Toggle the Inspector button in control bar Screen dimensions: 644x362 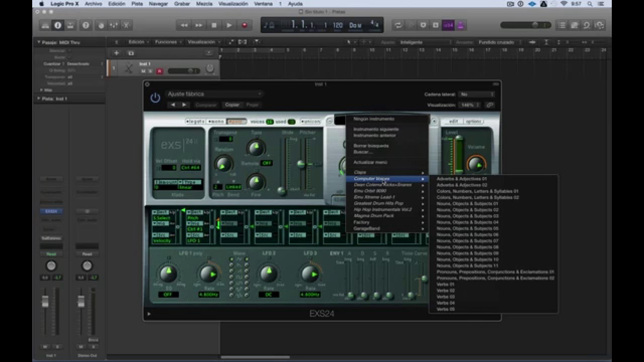tap(58, 25)
